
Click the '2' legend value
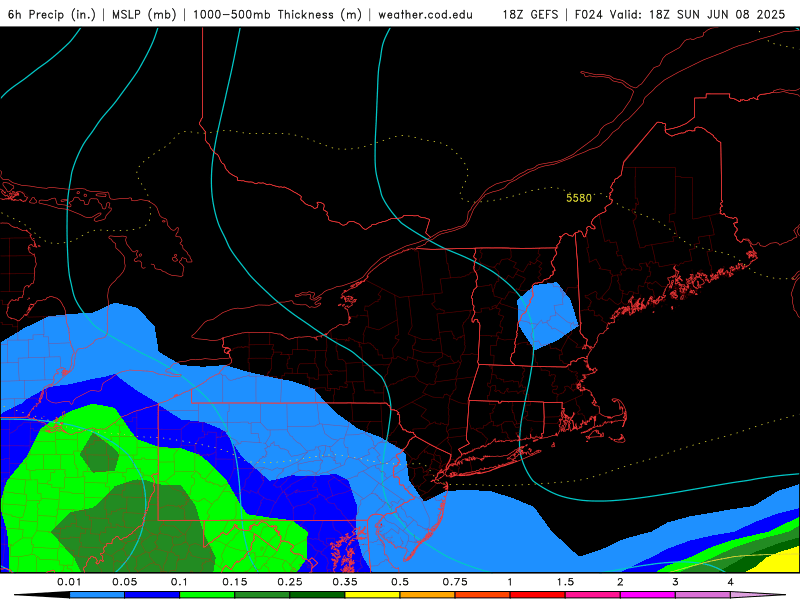620,582
